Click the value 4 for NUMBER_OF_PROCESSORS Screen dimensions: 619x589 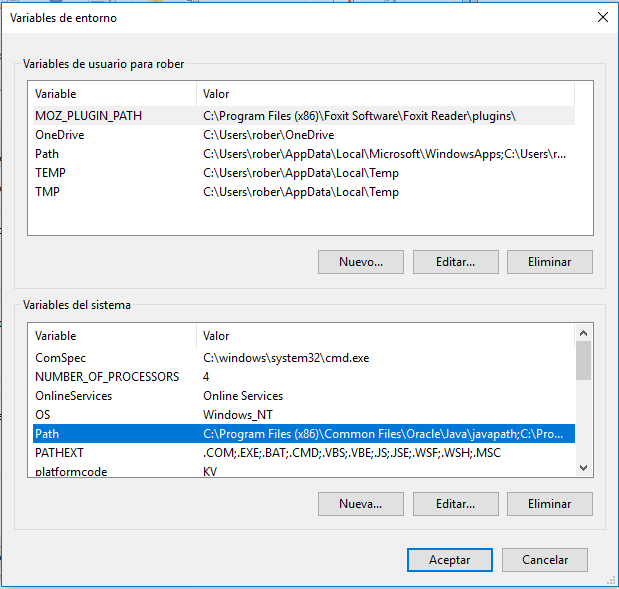coord(206,377)
